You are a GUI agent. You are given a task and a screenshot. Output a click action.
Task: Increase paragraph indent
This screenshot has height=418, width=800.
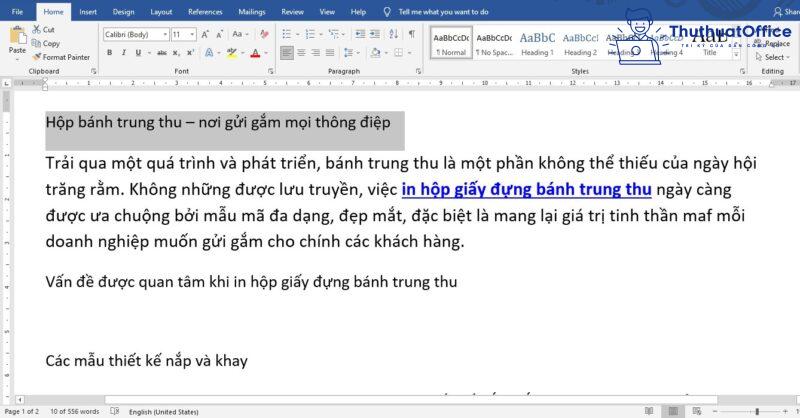tap(375, 34)
